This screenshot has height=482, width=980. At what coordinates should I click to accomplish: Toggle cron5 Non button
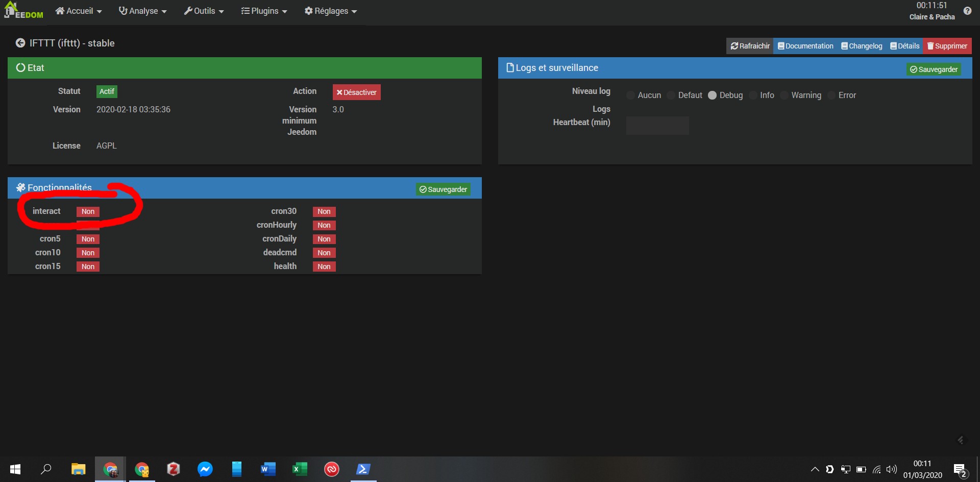coord(88,239)
